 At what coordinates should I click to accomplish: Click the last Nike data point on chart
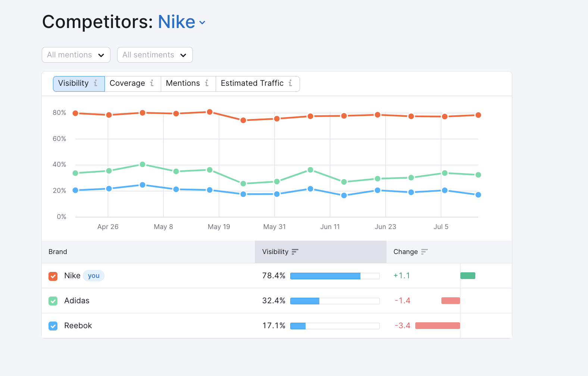[478, 115]
